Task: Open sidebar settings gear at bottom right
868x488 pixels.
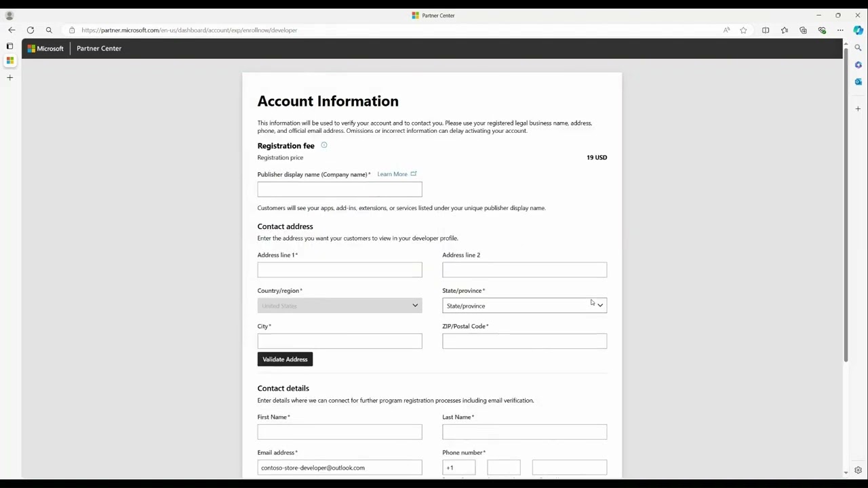Action: pos(858,470)
